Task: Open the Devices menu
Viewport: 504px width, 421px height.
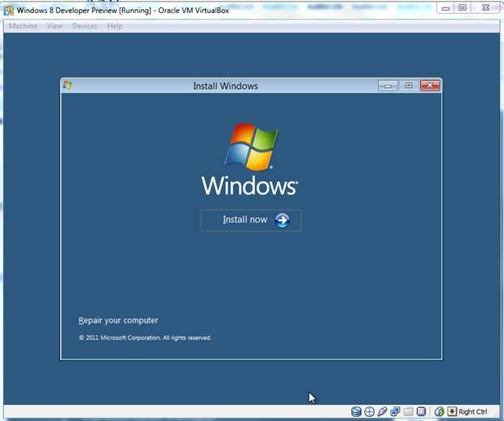Action: 85,26
